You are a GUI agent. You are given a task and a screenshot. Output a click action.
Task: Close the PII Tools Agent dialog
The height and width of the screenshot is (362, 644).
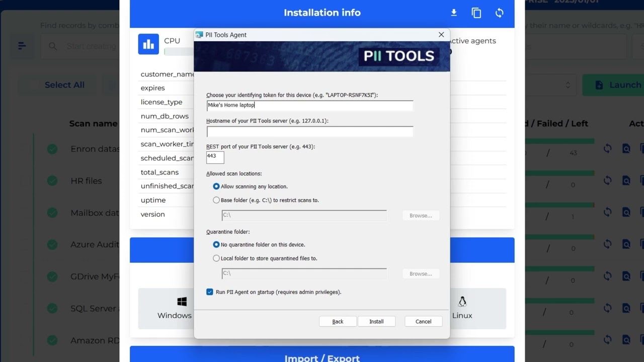[x=441, y=35]
